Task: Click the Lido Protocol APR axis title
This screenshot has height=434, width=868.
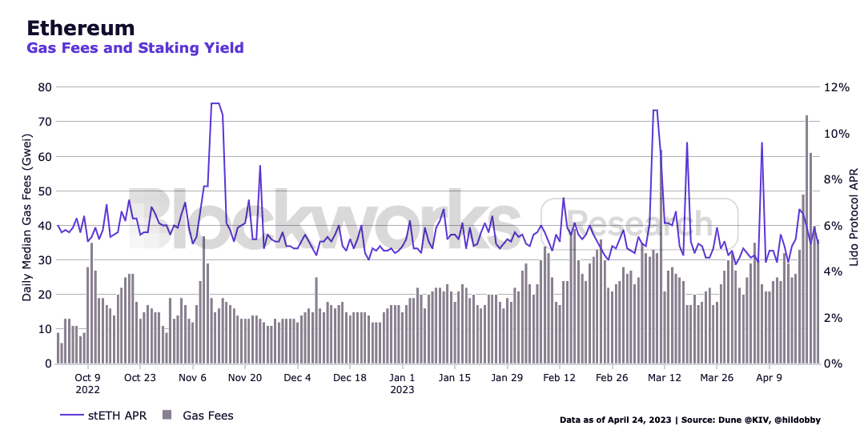Action: pos(854,225)
